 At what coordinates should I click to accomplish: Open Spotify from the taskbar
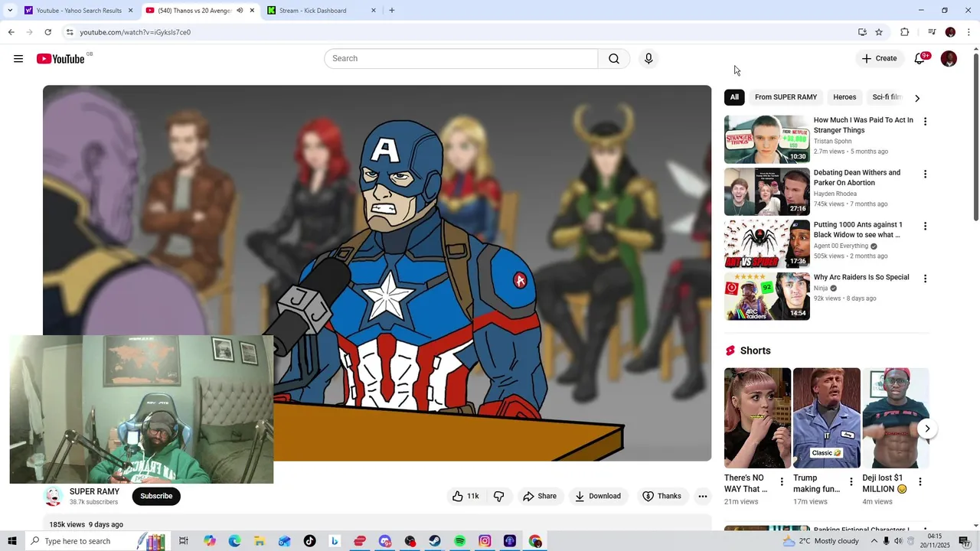pyautogui.click(x=459, y=541)
